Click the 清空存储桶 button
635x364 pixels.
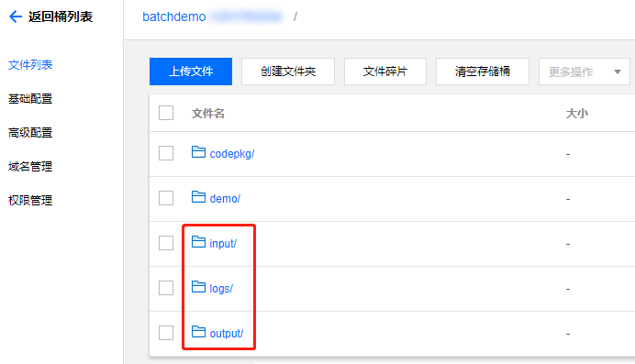tap(483, 72)
